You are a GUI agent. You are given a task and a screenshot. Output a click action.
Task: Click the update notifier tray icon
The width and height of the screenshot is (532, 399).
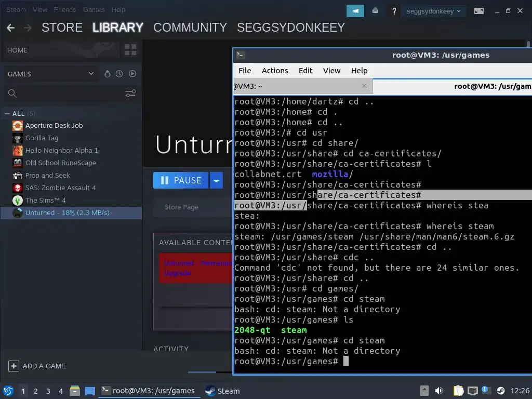point(486,390)
